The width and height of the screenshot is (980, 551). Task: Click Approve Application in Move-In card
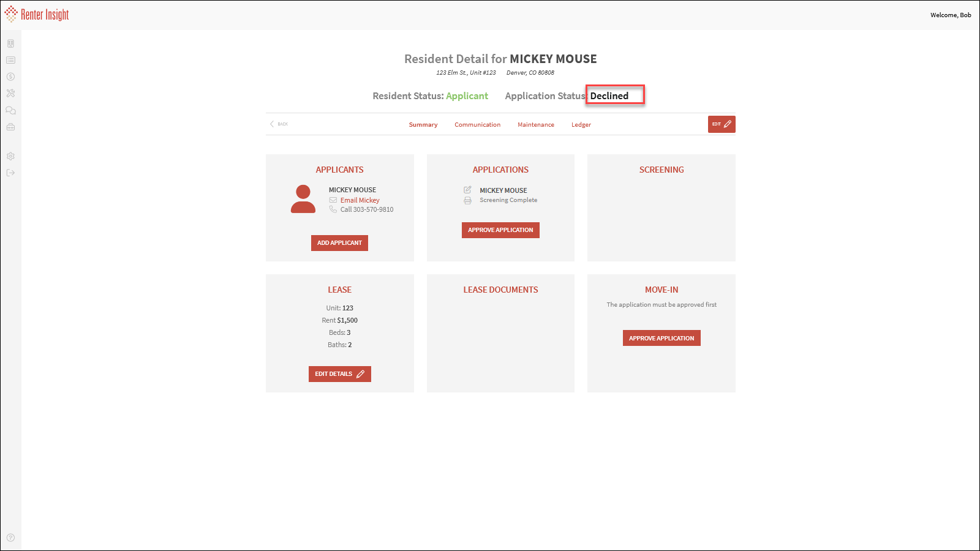661,338
